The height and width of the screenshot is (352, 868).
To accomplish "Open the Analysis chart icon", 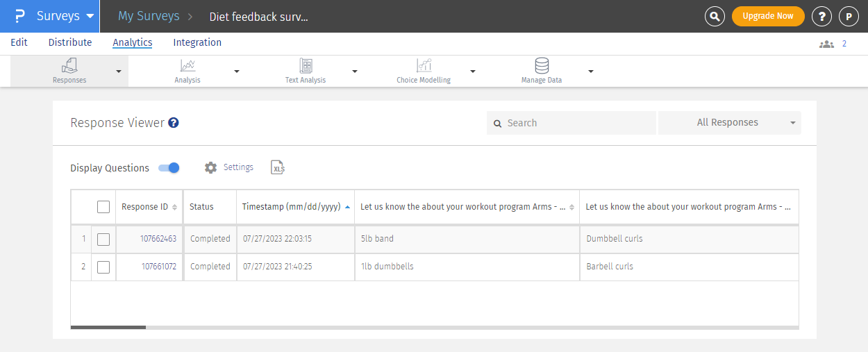I will coord(187,66).
